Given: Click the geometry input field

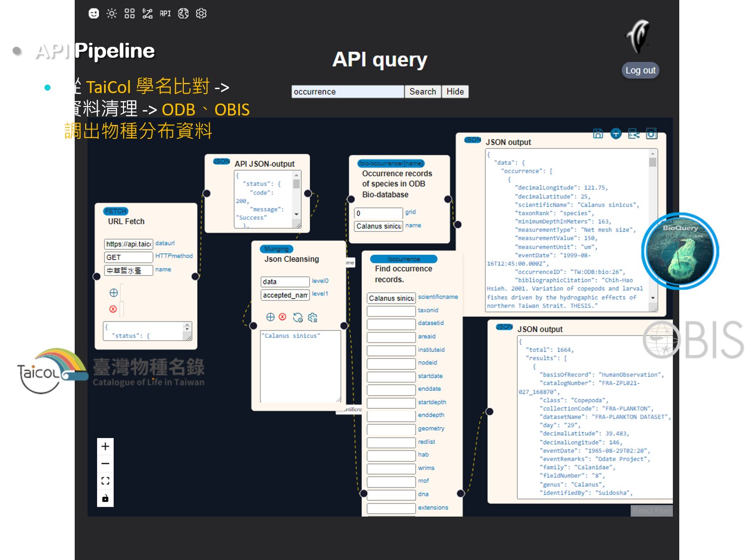Looking at the screenshot, I should (391, 429).
